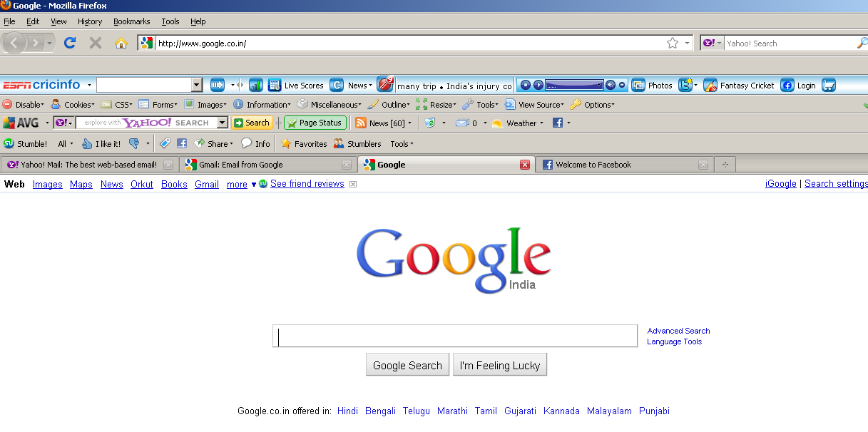This screenshot has height=432, width=868.
Task: Open the cricinfo stats bar chart icon
Action: (x=256, y=86)
